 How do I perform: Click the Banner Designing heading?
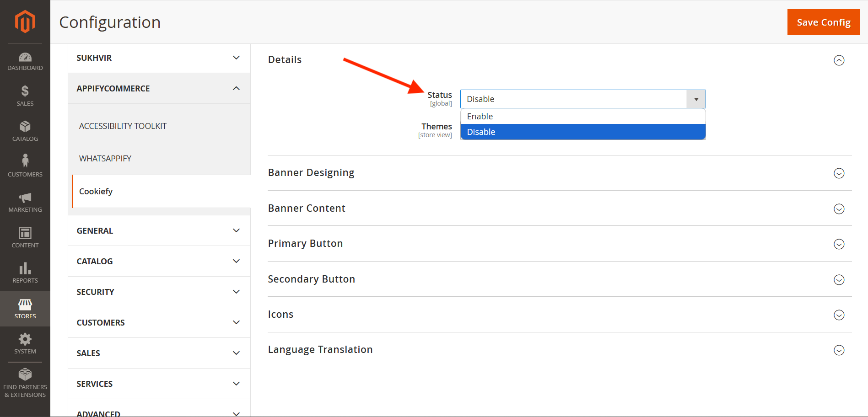coord(311,173)
